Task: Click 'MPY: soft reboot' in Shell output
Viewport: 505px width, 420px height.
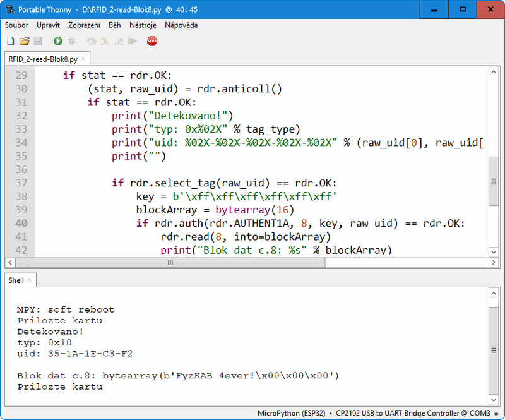Action: pos(66,309)
